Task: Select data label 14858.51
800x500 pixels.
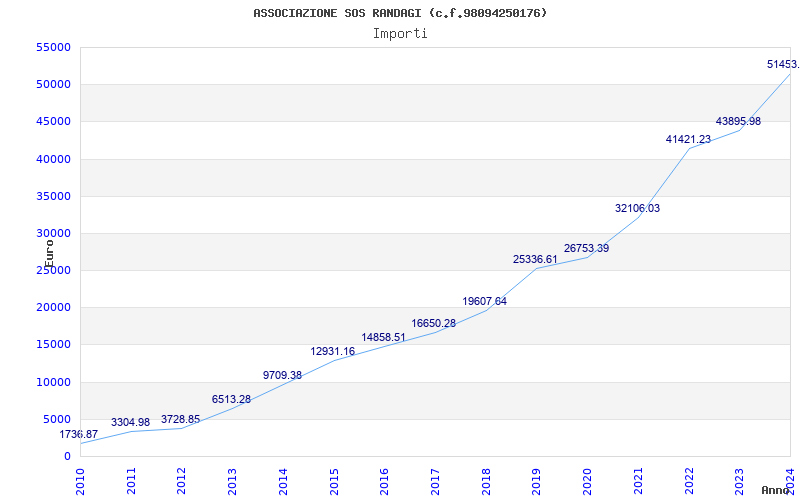Action: (x=384, y=338)
